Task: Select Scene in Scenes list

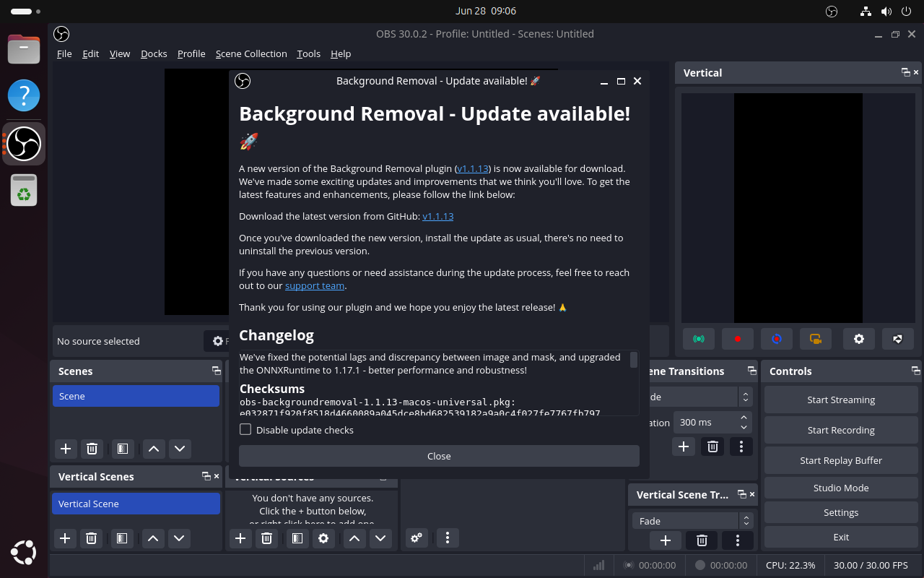Action: [136, 396]
